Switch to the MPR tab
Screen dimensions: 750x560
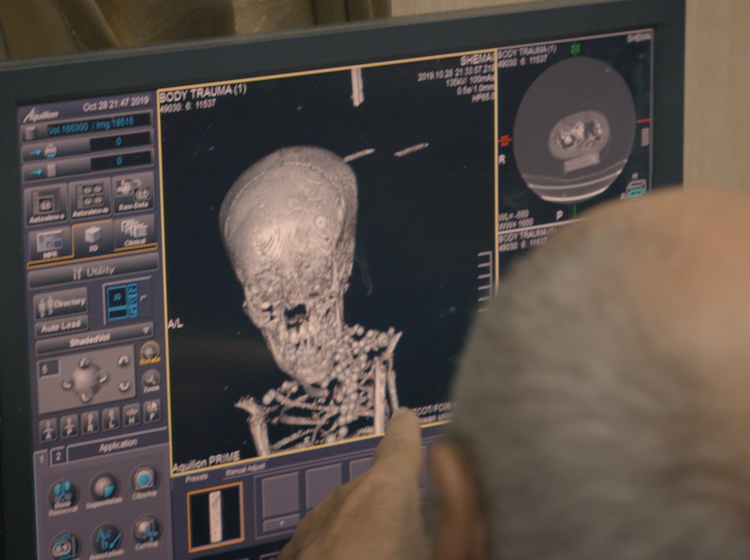pyautogui.click(x=50, y=243)
